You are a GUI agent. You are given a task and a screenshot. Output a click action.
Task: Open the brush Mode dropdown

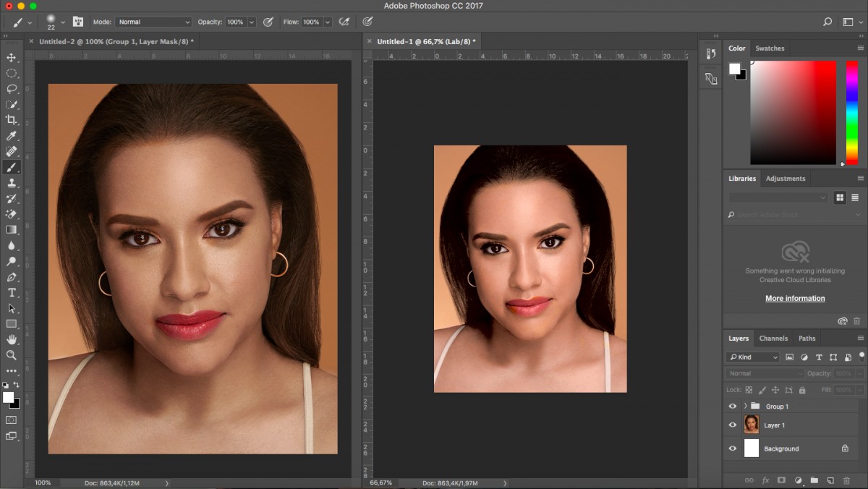153,22
